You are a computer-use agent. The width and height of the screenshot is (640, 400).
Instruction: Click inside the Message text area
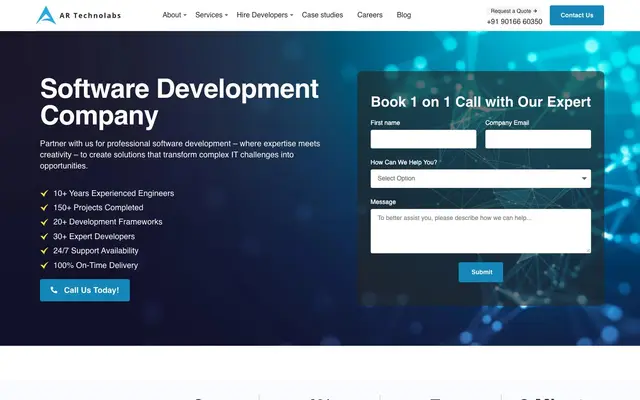click(480, 231)
